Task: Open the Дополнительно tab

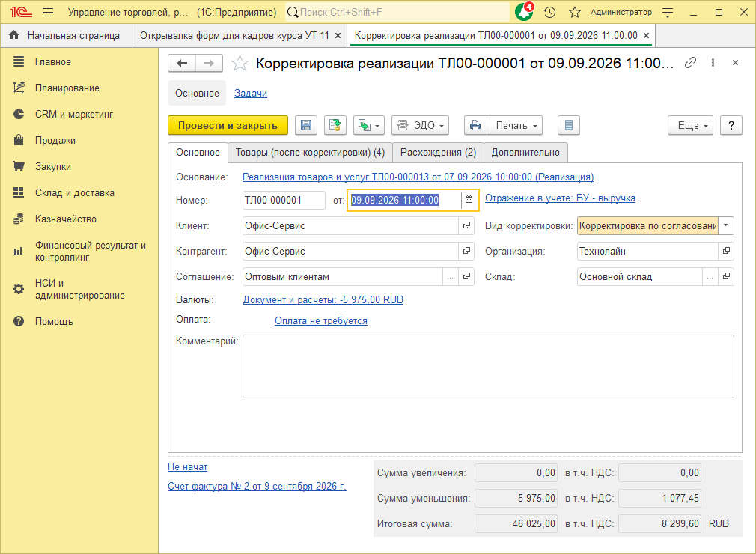Action: [525, 153]
